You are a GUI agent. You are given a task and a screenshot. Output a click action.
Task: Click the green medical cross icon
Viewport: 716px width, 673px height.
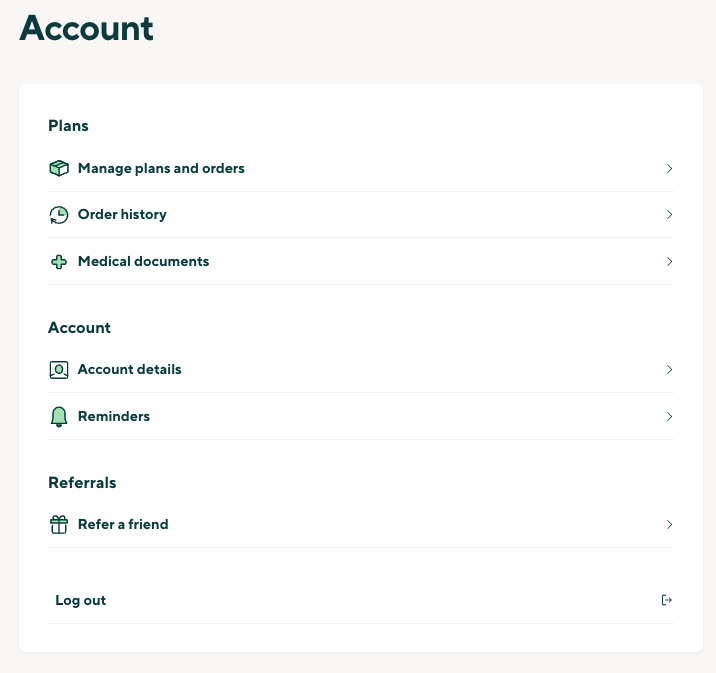59,262
